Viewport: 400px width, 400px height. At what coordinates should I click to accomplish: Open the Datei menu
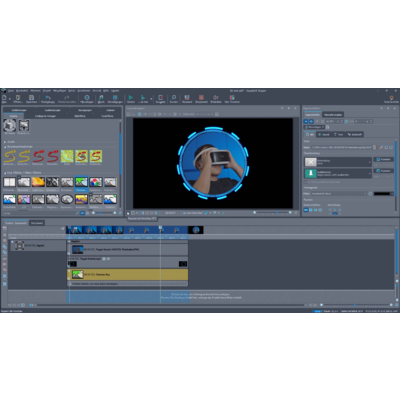(11, 91)
